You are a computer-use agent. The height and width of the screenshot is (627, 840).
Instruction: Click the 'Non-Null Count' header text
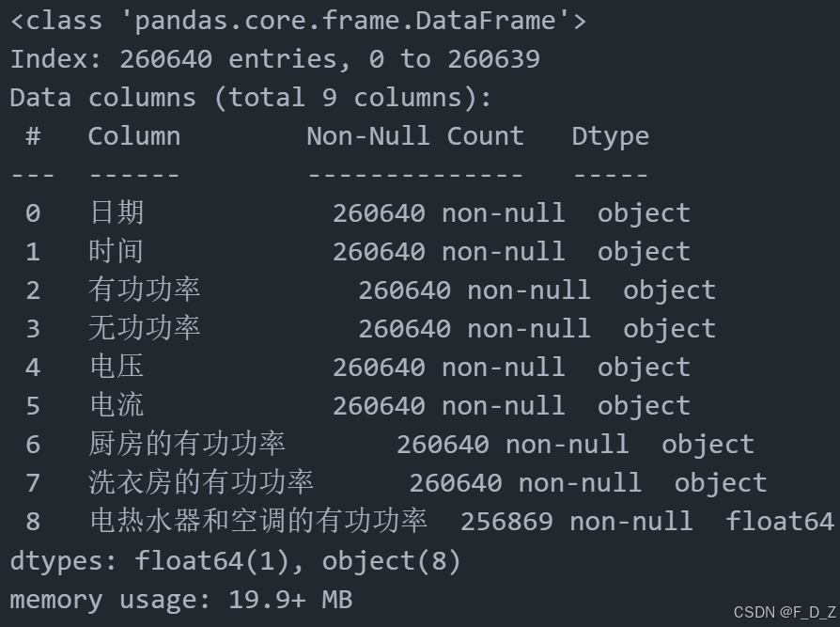415,136
